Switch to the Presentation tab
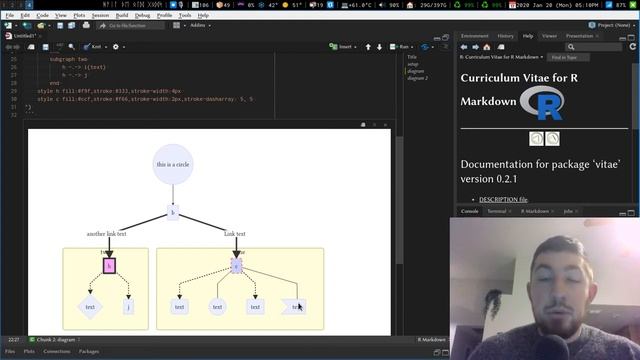The image size is (640, 360). tap(579, 36)
